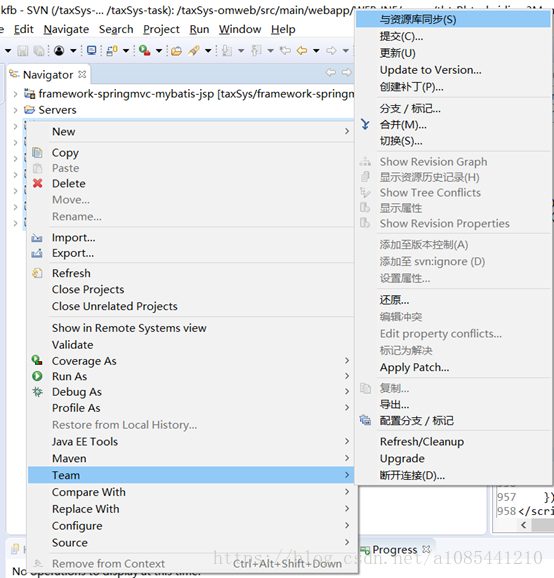This screenshot has height=578, width=554.
Task: Open dropdown next to profile toolbar icon
Action: coord(73,51)
